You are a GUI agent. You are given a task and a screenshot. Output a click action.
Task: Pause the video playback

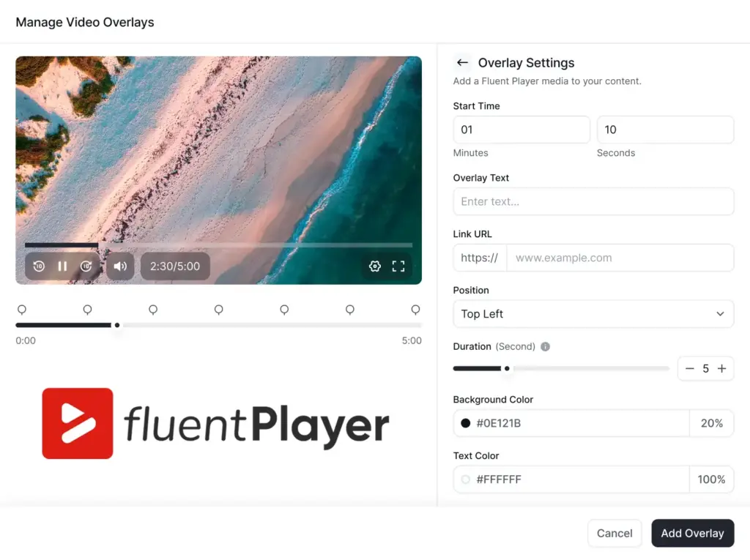tap(62, 266)
